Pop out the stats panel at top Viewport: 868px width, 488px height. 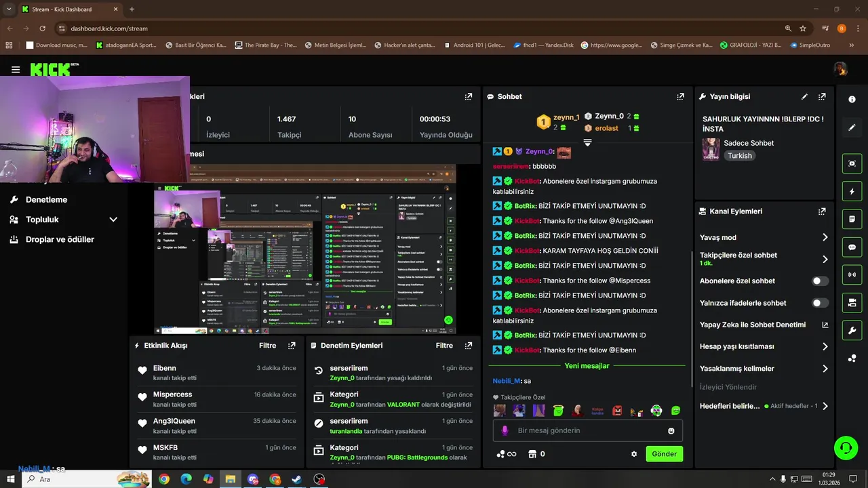pyautogui.click(x=468, y=97)
